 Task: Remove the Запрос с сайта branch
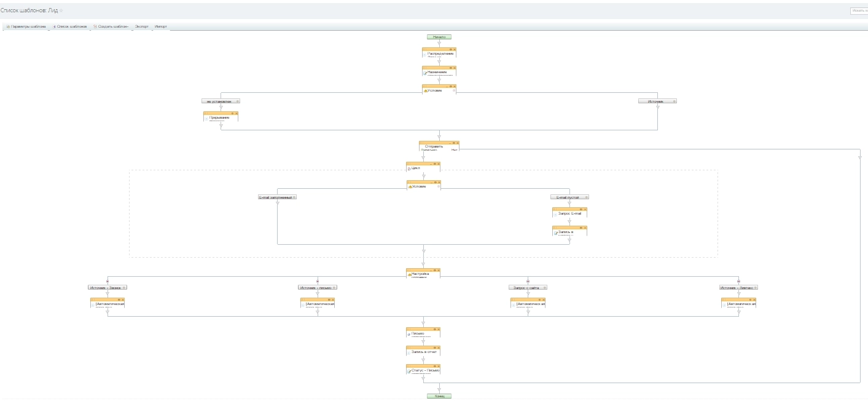coord(528,281)
